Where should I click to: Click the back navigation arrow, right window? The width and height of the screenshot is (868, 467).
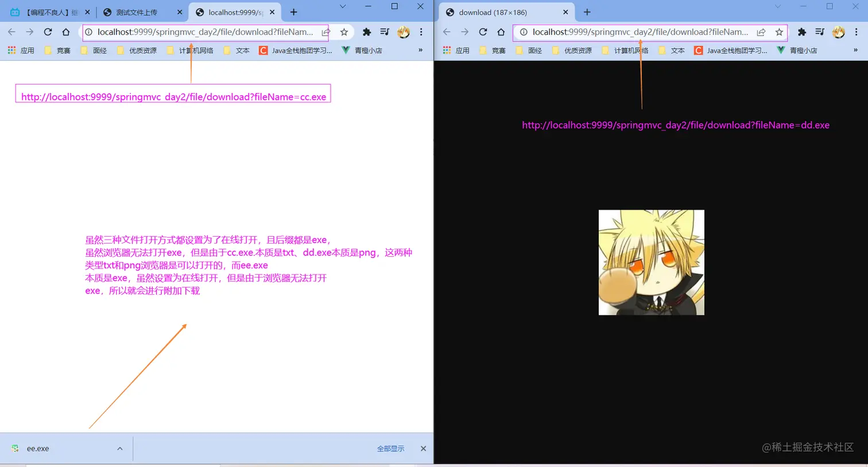point(447,32)
